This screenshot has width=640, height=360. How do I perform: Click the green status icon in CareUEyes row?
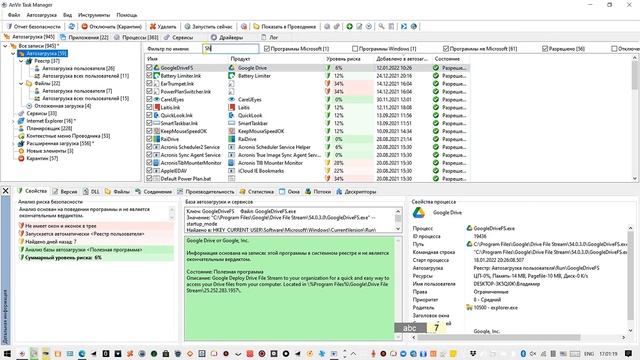pos(436,100)
